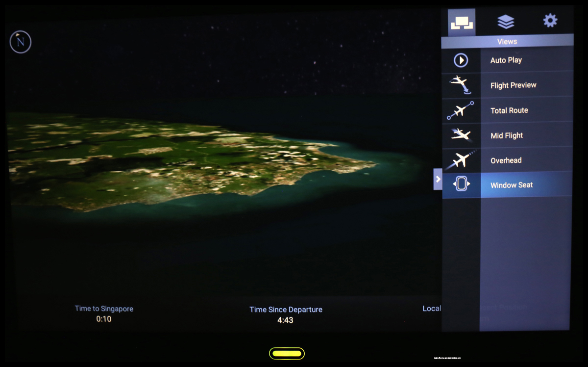Click the Overhead view airplane icon
This screenshot has height=367, width=588.
(x=461, y=160)
